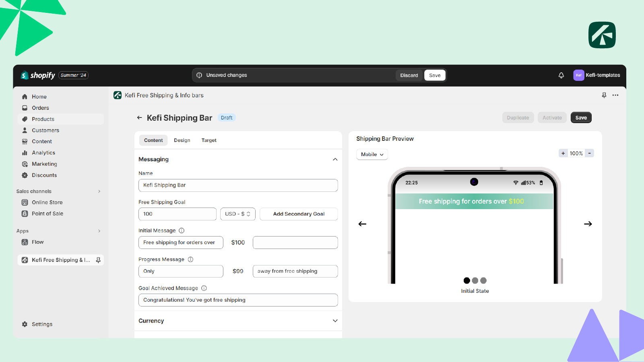644x362 pixels.
Task: Open the Orders section in the sidebar
Action: click(40, 108)
